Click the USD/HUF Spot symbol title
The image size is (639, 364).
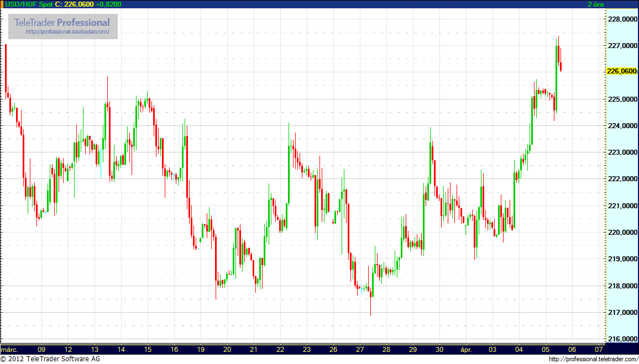[29, 4]
